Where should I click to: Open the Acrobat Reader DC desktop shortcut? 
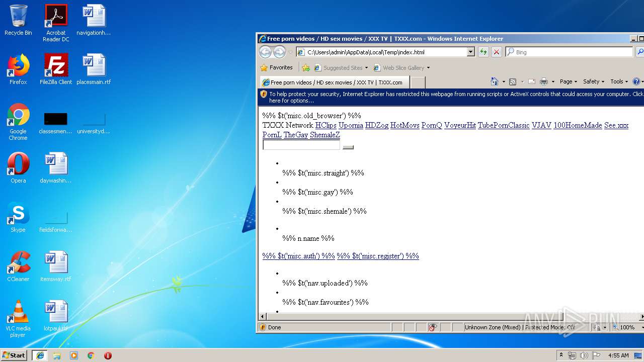click(x=56, y=23)
